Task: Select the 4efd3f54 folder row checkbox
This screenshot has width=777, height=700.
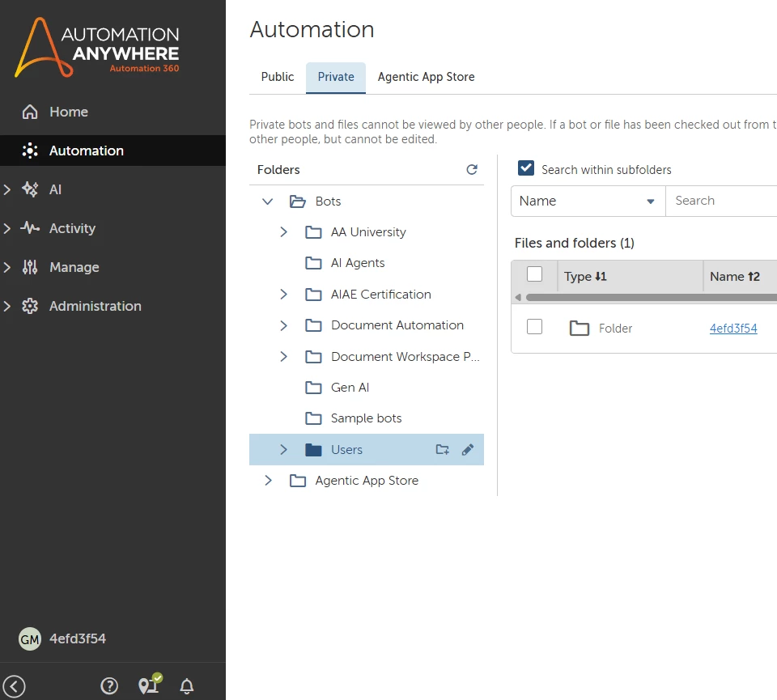Action: 534,326
